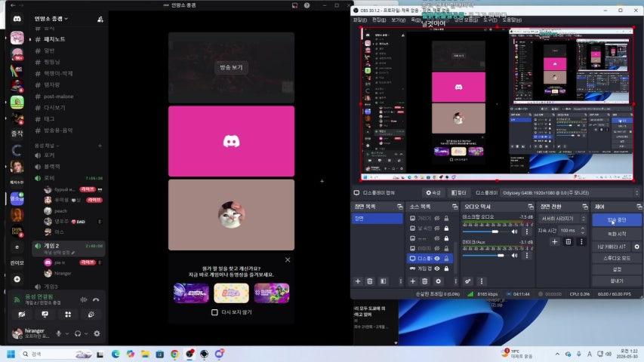Open the Properties button above OBS docks

433,192
